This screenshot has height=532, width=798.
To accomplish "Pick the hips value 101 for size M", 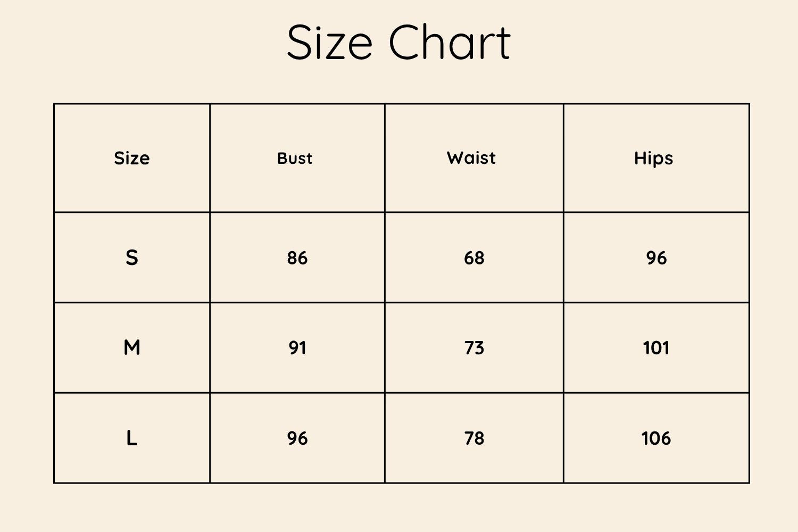I will click(656, 348).
